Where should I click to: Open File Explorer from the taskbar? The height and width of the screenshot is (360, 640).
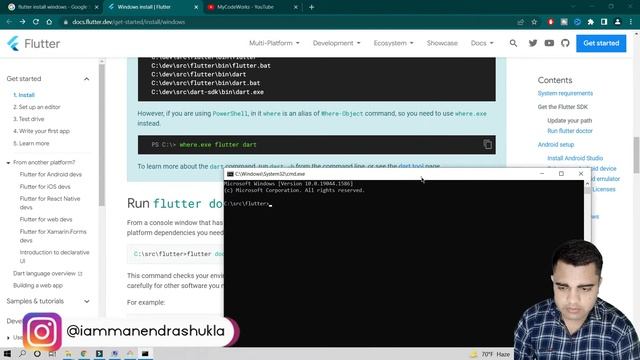[68, 353]
